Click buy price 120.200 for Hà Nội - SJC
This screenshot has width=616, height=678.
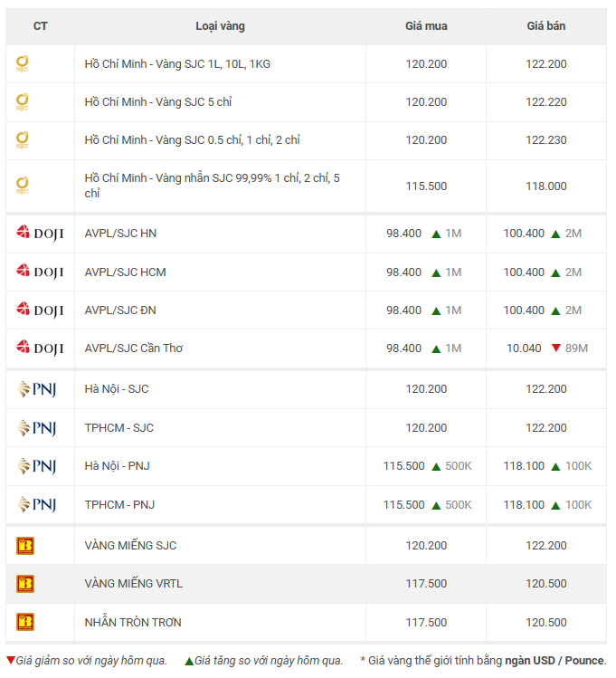(x=426, y=389)
